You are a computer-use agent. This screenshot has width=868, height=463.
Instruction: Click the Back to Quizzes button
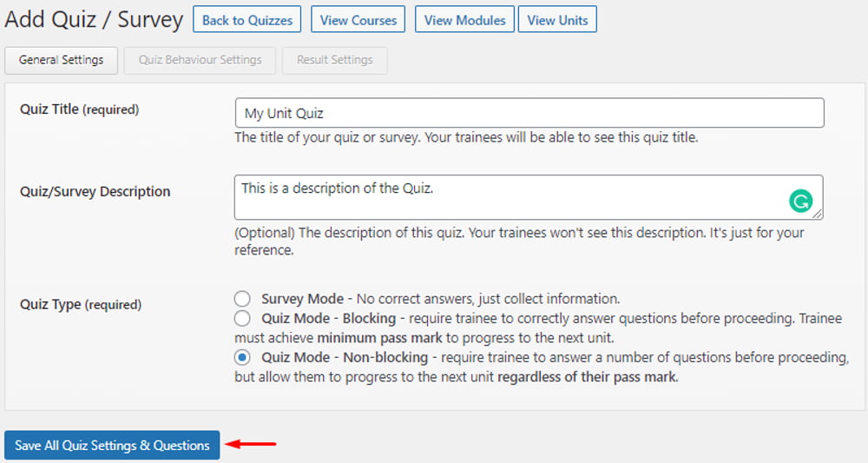(247, 20)
